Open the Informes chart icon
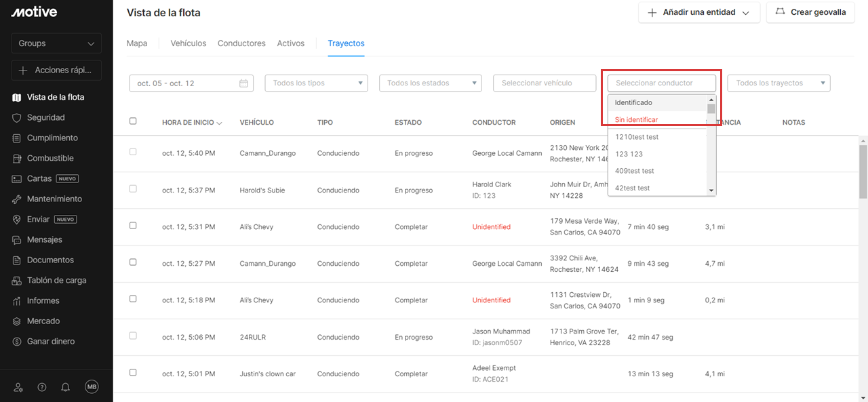 17,301
